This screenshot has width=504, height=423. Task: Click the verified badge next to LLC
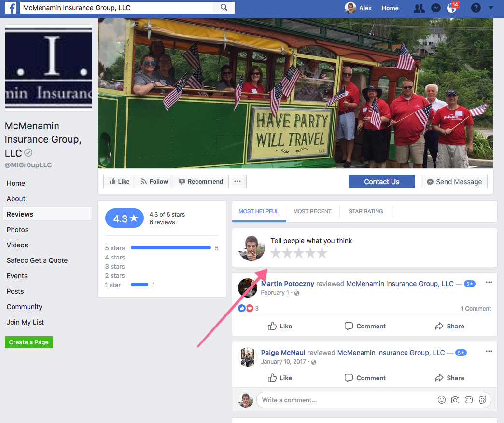click(28, 153)
